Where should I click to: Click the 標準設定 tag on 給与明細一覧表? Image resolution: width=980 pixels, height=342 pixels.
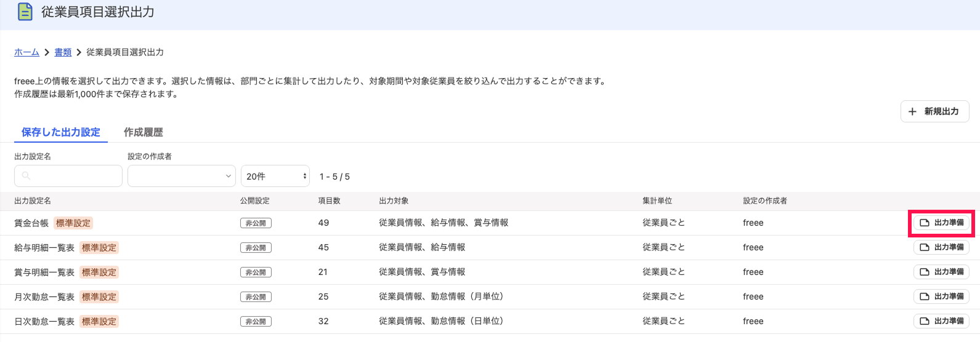point(99,248)
